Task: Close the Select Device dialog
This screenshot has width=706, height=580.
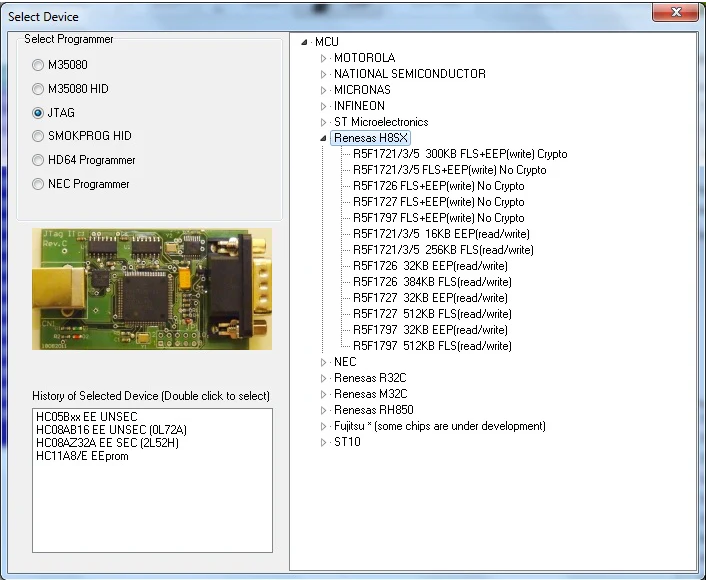Action: pyautogui.click(x=675, y=12)
